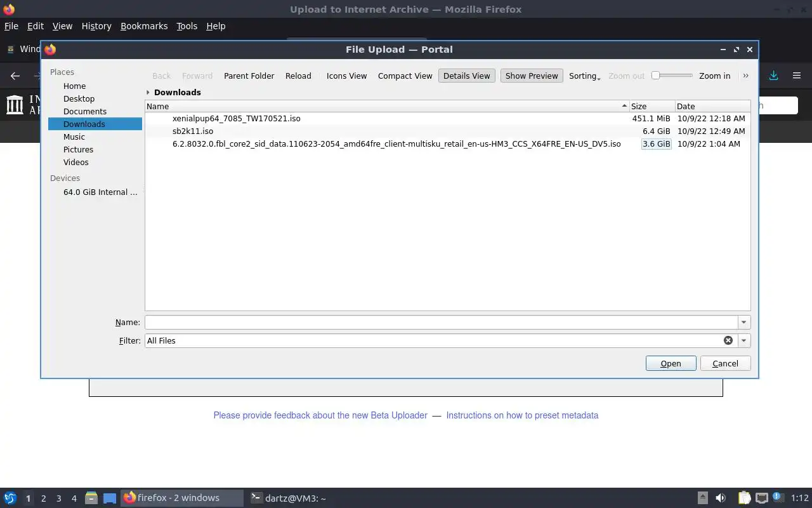Switch to workspace 3
812x508 pixels.
tap(59, 498)
